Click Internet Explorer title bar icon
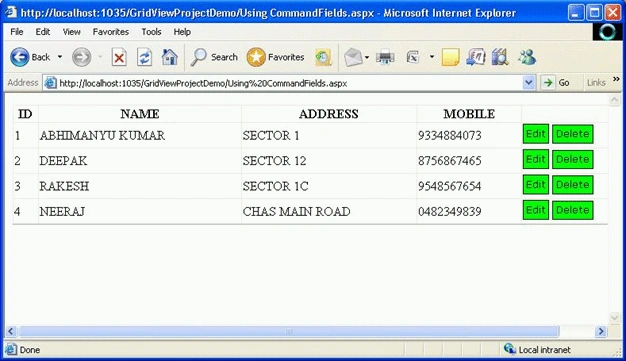This screenshot has height=361, width=626. pos(11,12)
